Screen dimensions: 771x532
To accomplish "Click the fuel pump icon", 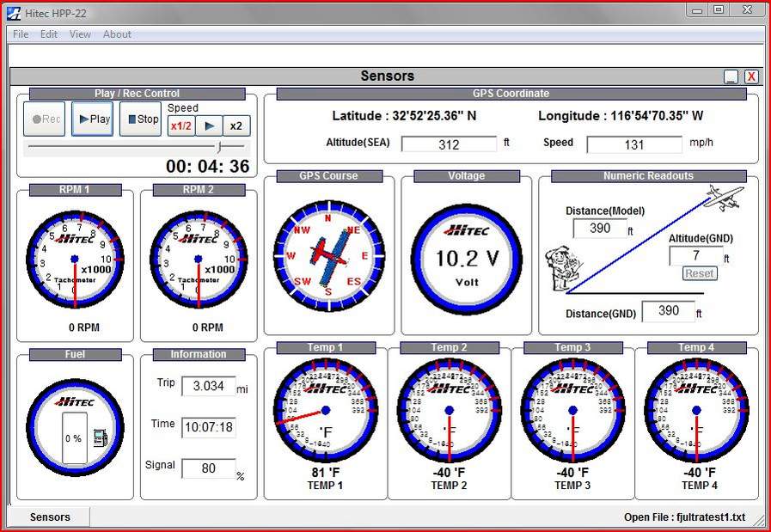I will [101, 438].
